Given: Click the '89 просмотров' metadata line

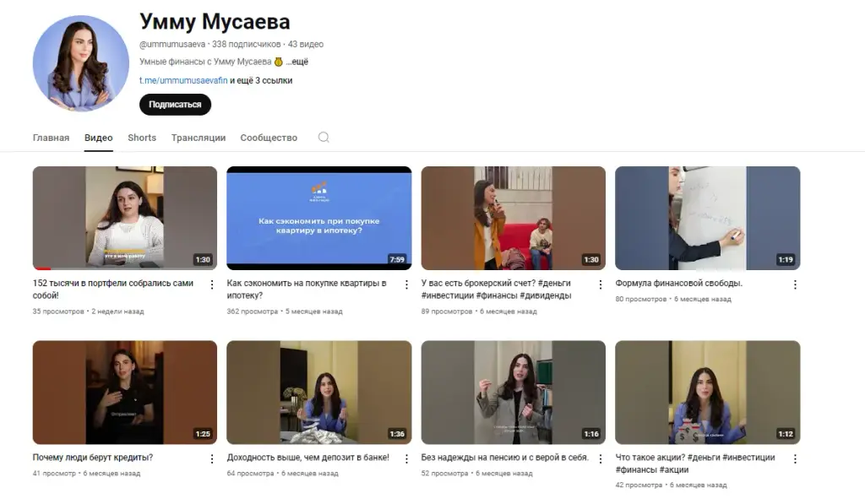Looking at the screenshot, I should [x=479, y=312].
